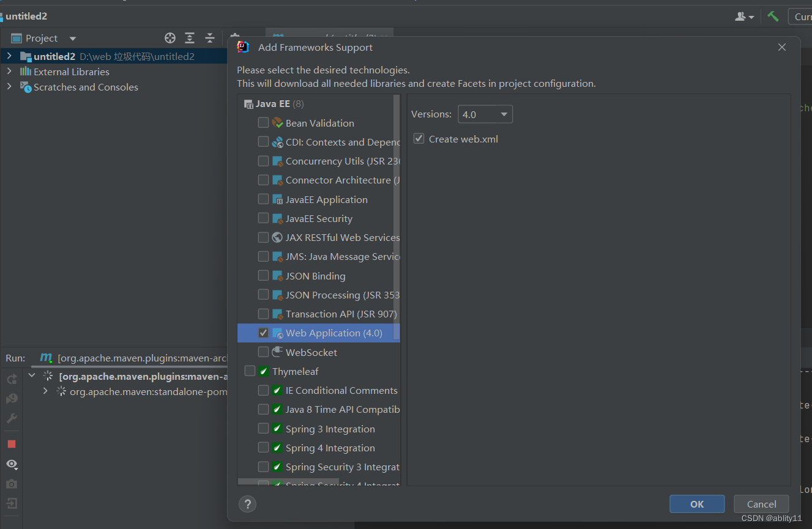812x529 pixels.
Task: Collapse the maven-archetype plugin run node
Action: click(32, 375)
